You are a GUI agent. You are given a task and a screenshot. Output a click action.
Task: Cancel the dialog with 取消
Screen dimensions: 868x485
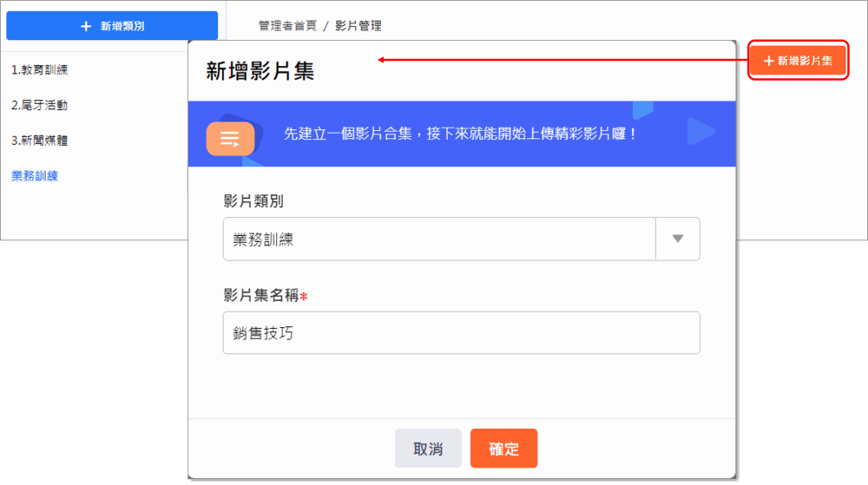428,449
